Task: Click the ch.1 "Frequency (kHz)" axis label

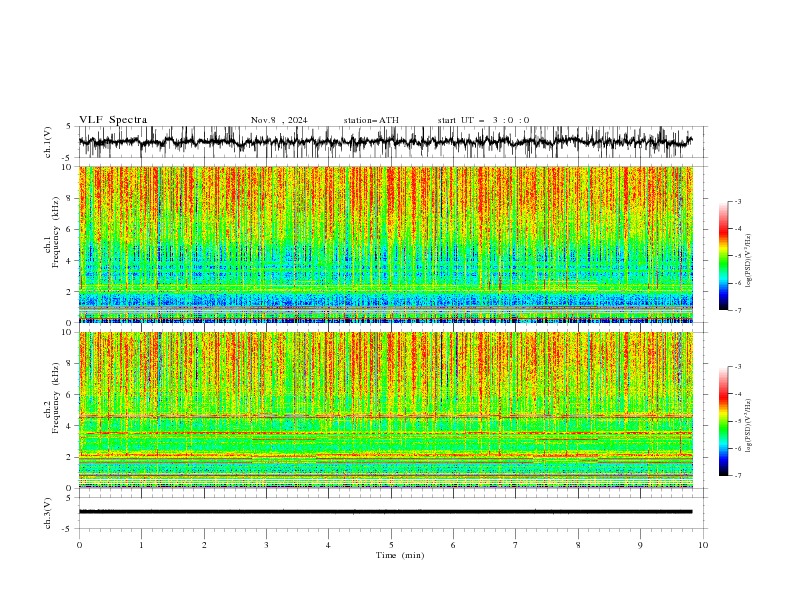Action: [x=56, y=232]
